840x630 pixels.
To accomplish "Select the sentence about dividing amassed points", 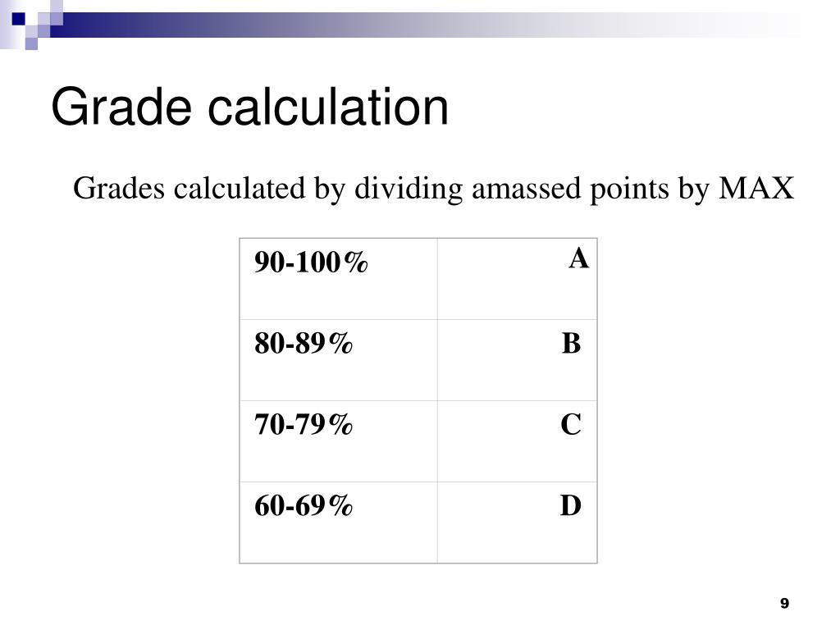I will point(433,189).
